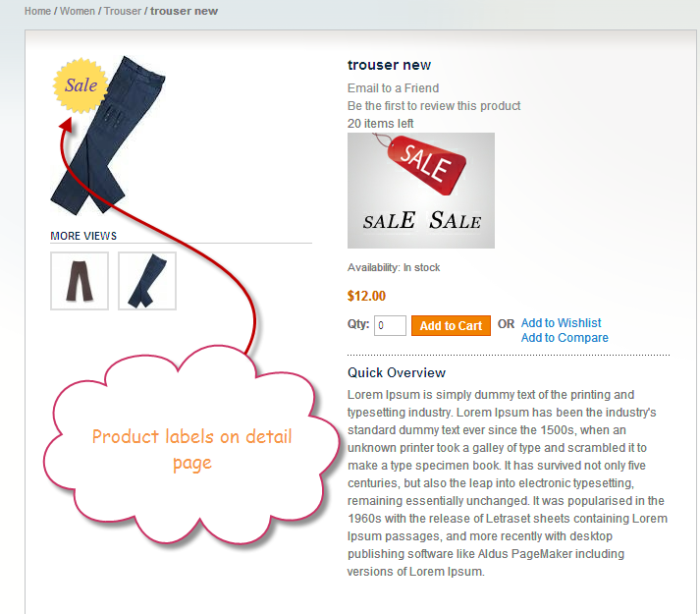
Task: Click the trouser new product title
Action: coord(390,65)
